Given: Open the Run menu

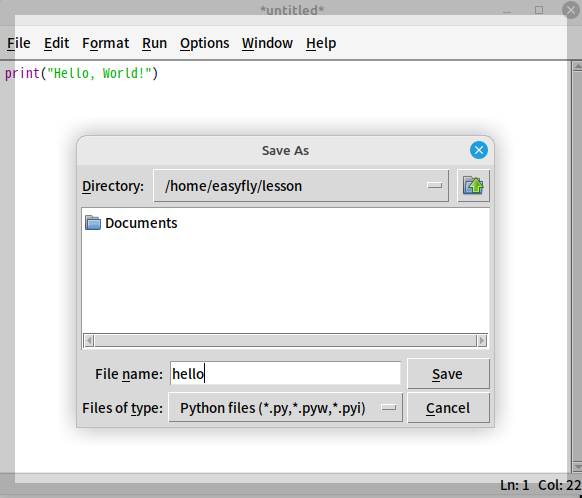Looking at the screenshot, I should click(x=154, y=43).
